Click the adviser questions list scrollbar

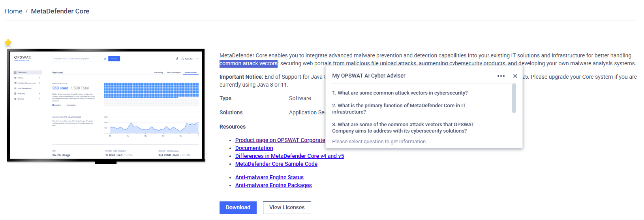514,99
